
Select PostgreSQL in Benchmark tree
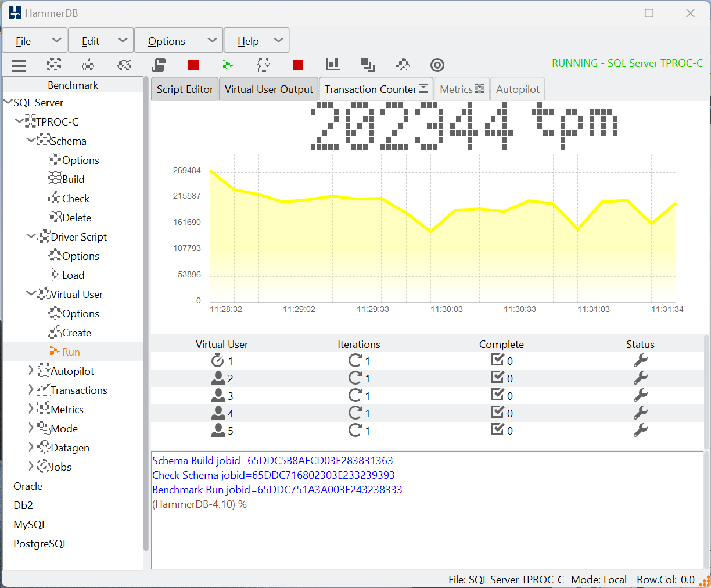(x=41, y=543)
